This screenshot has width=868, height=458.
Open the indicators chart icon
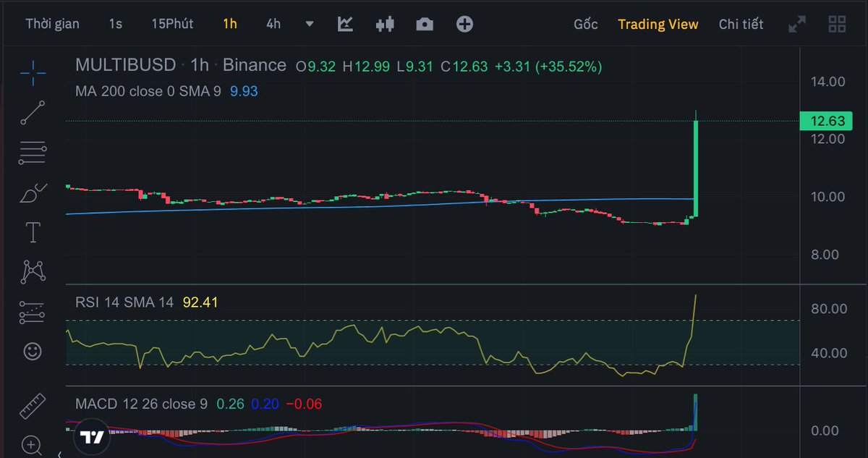346,24
